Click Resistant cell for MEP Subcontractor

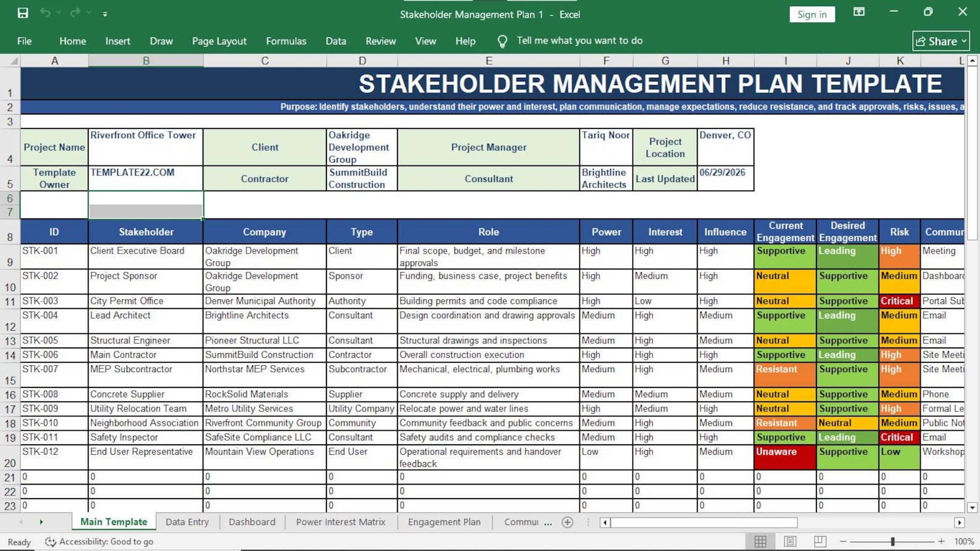pyautogui.click(x=785, y=375)
